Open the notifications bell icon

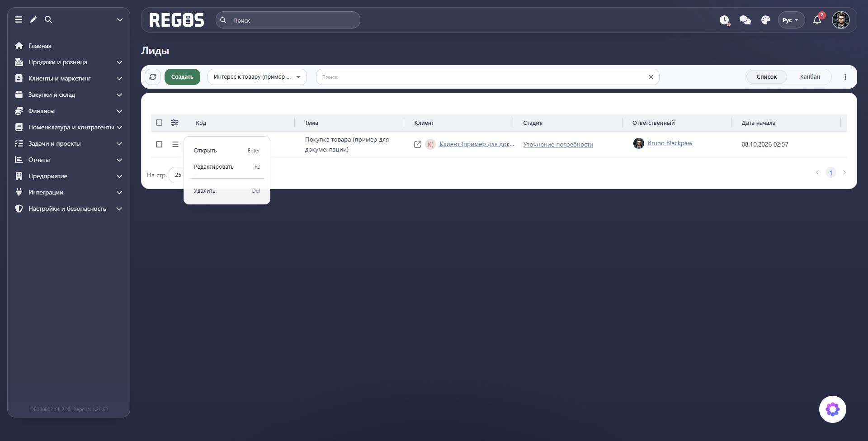(817, 20)
